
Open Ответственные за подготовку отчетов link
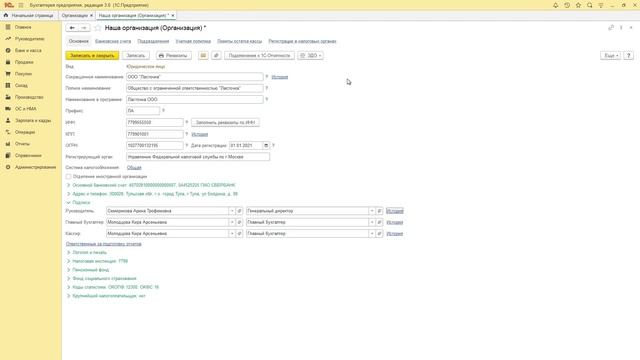tap(104, 244)
